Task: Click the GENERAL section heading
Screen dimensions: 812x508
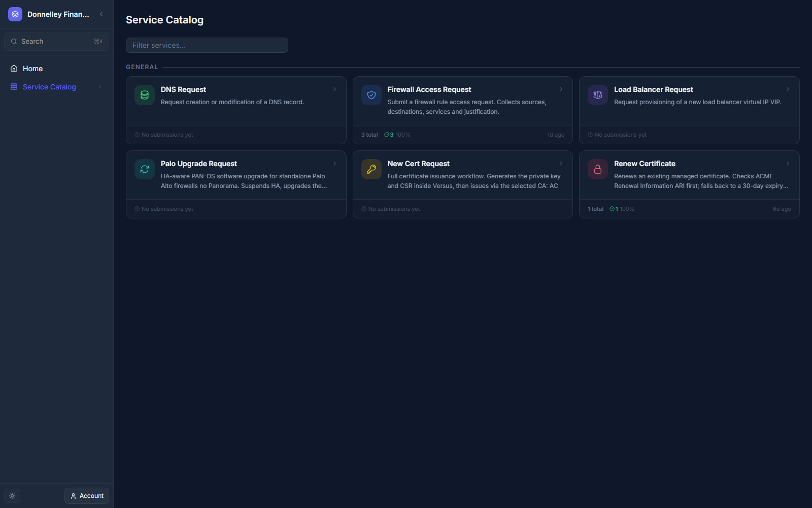Action: pos(142,67)
